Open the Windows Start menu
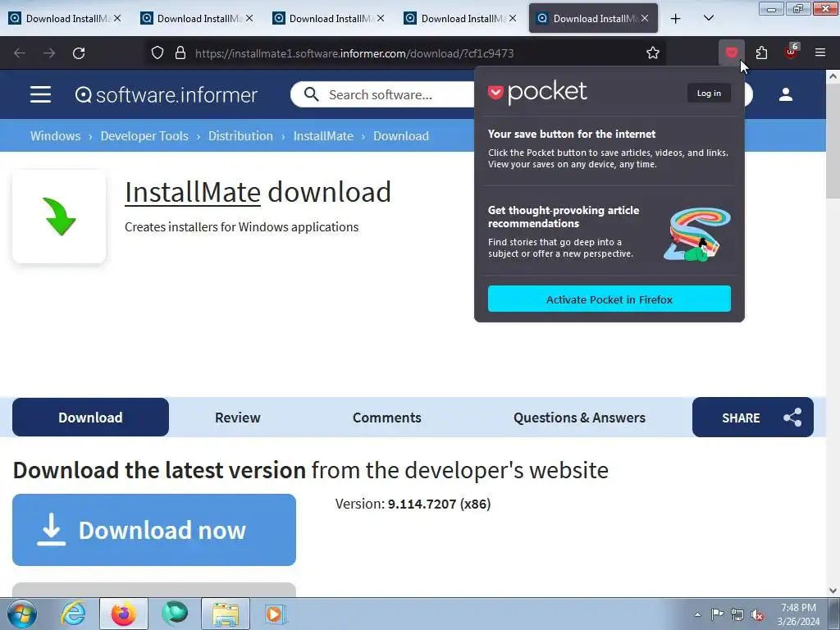Screen dimensions: 840x630 pyautogui.click(x=22, y=614)
